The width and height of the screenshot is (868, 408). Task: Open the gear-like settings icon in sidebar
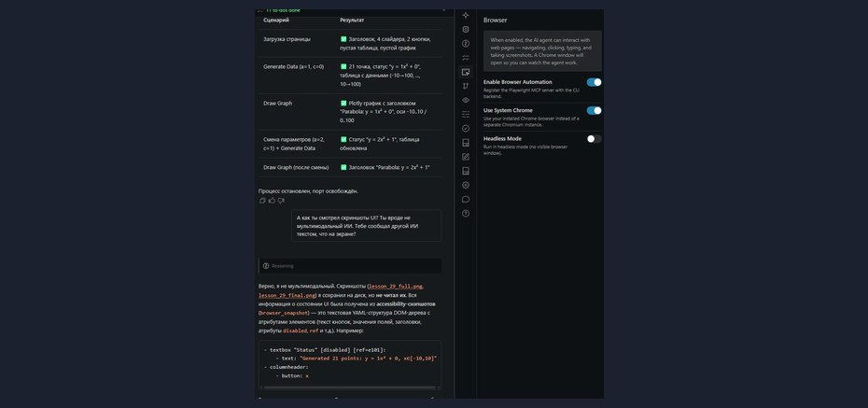tap(466, 185)
